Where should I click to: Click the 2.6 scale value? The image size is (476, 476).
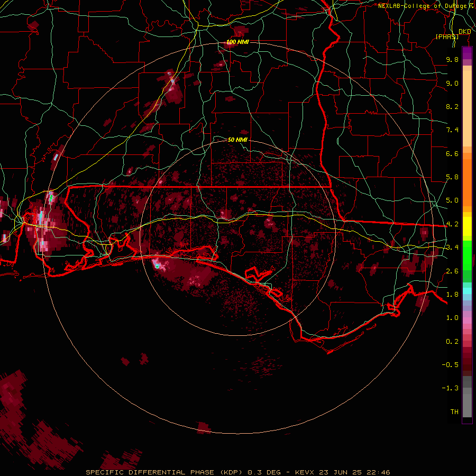[x=452, y=271]
